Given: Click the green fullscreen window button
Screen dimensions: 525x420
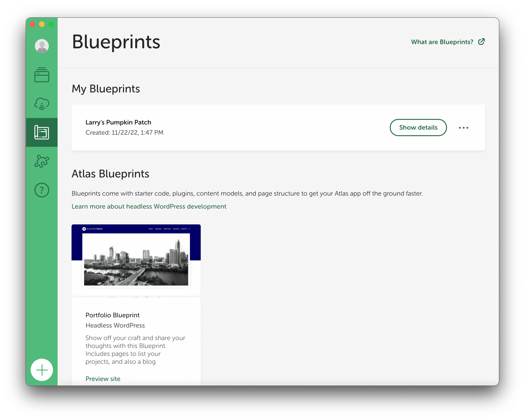Looking at the screenshot, I should (x=51, y=24).
